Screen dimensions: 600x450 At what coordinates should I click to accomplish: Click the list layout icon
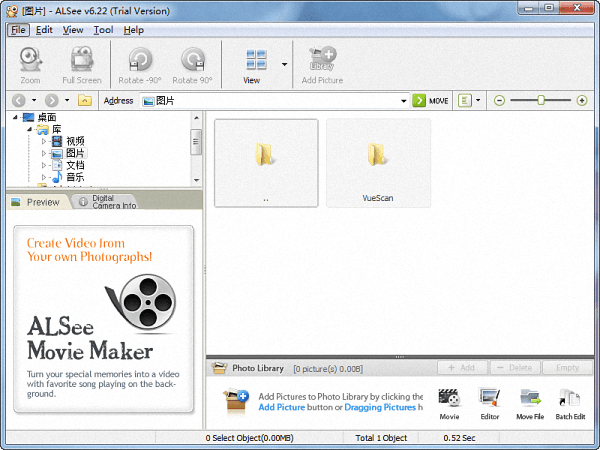point(465,101)
